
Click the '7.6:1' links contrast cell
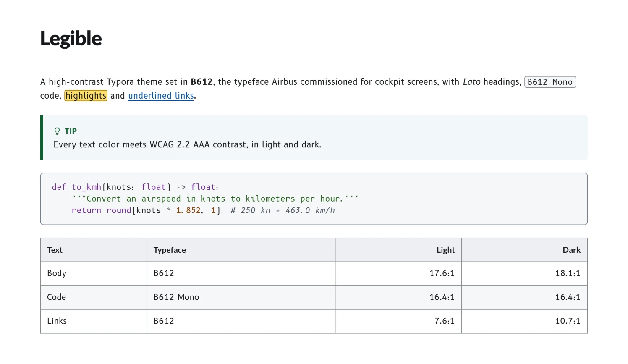tap(399, 322)
